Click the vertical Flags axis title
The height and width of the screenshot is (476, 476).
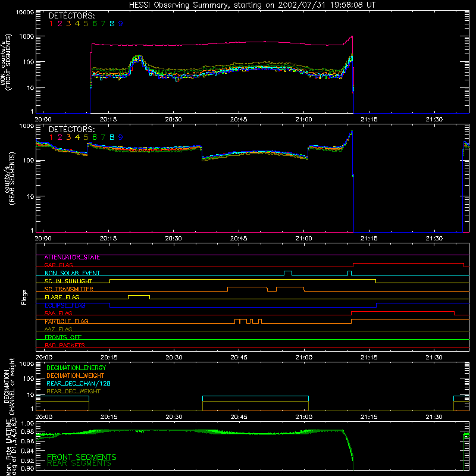[24, 297]
